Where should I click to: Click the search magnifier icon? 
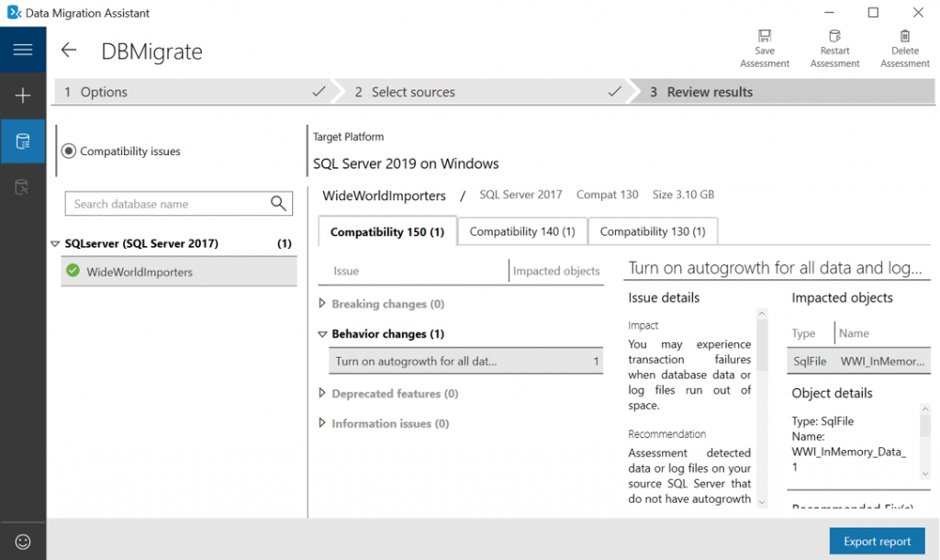280,203
